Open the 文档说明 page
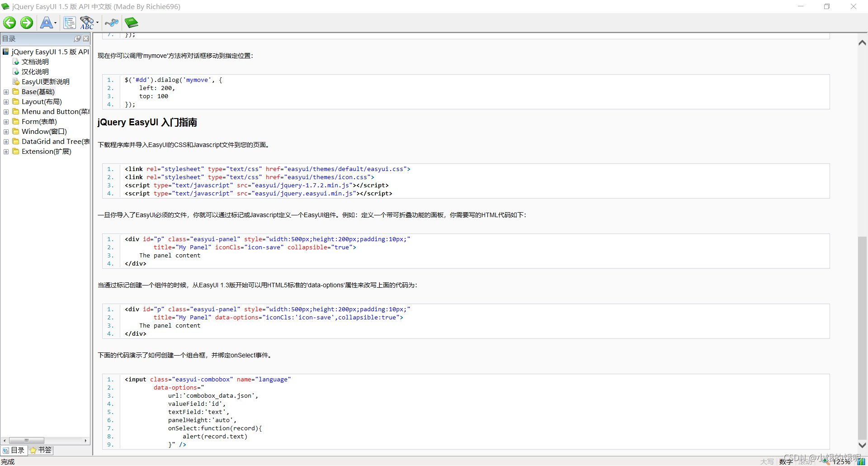This screenshot has width=868, height=466. [35, 62]
